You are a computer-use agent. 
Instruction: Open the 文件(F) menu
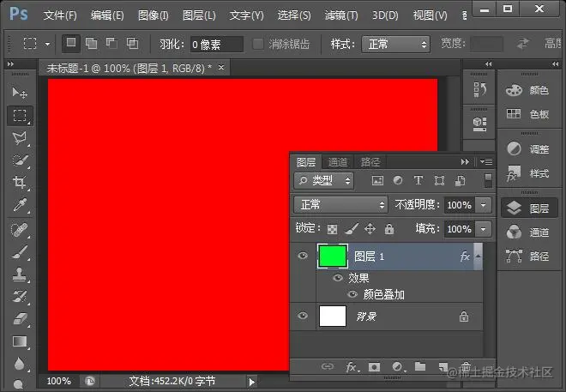tap(60, 15)
